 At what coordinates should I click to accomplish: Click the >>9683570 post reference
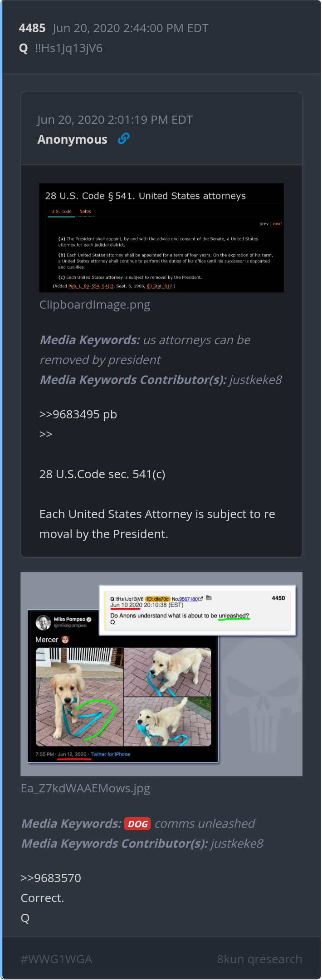pyautogui.click(x=51, y=878)
